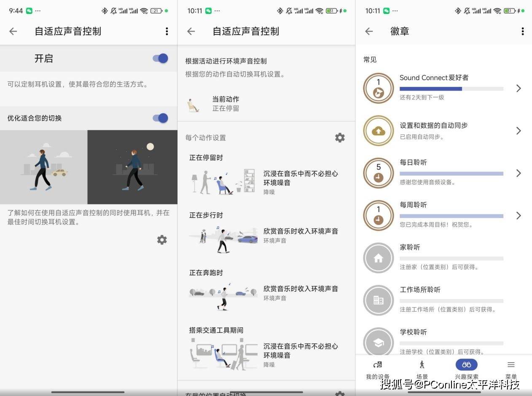Switch to the 我的设备 tab
532x396 pixels.
point(377,369)
